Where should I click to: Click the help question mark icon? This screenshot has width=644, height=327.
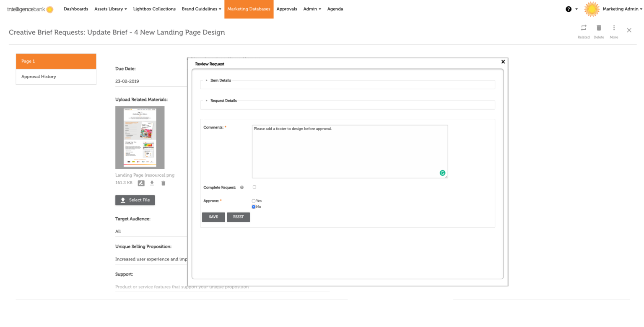click(x=569, y=9)
